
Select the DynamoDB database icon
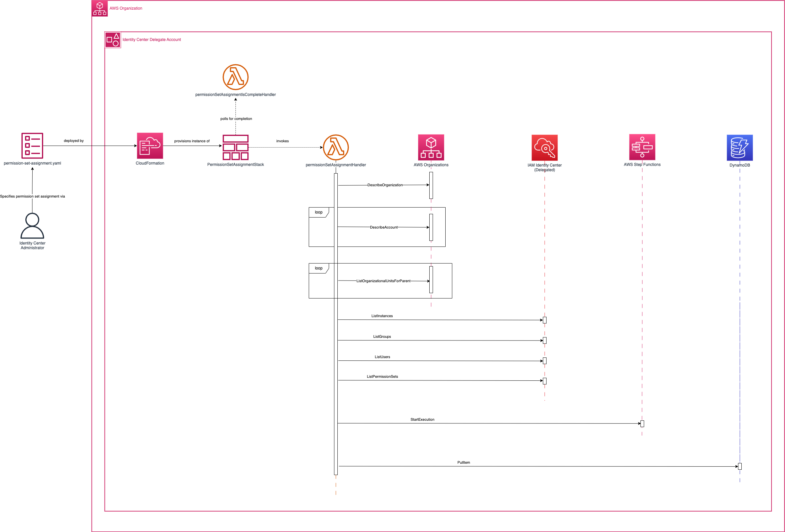click(739, 148)
